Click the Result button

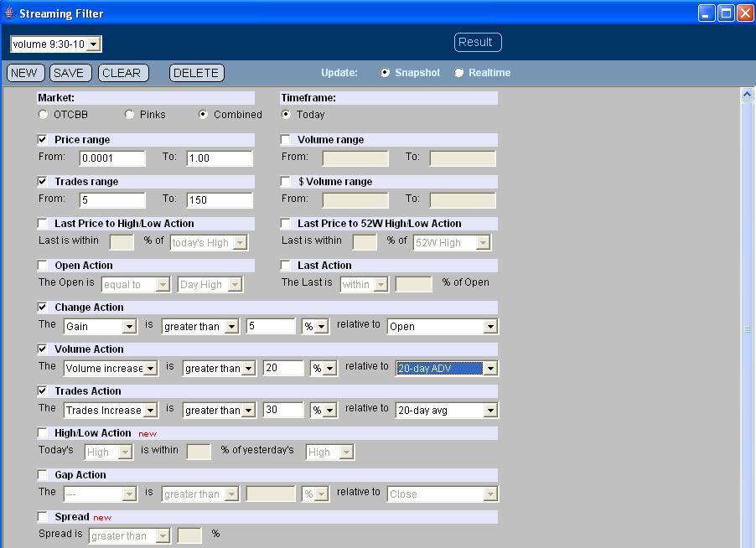pos(478,42)
